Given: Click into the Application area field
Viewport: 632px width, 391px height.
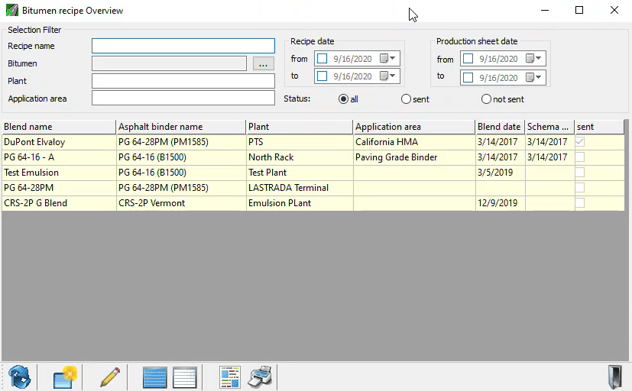Looking at the screenshot, I should 183,98.
